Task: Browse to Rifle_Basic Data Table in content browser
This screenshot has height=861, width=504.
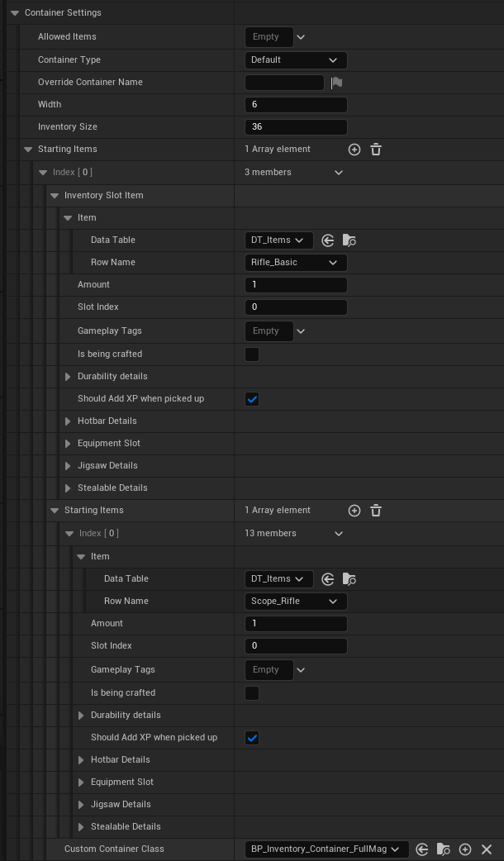Action: (349, 240)
